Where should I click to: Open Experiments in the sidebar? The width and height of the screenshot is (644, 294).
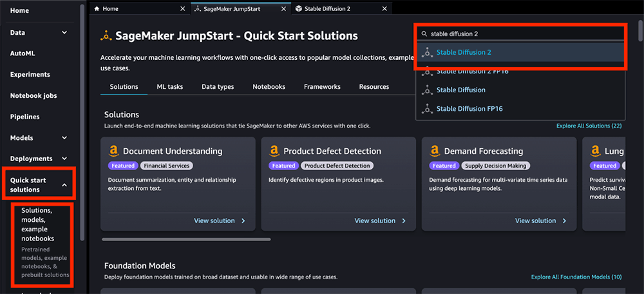(x=30, y=74)
